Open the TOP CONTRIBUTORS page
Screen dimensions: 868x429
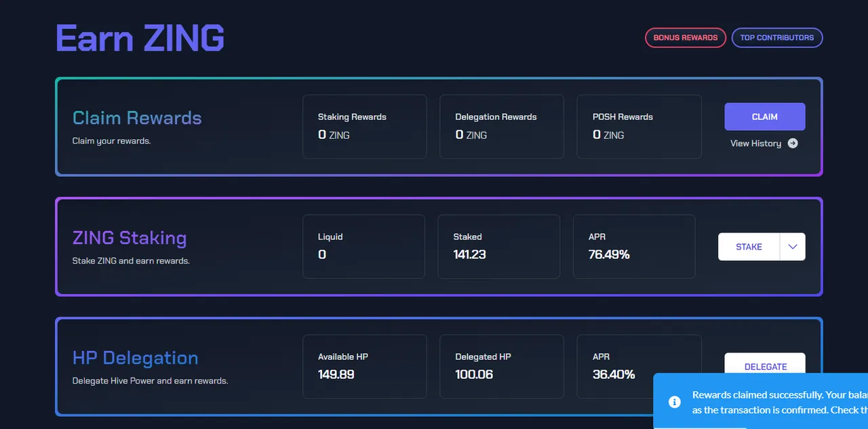tap(777, 38)
